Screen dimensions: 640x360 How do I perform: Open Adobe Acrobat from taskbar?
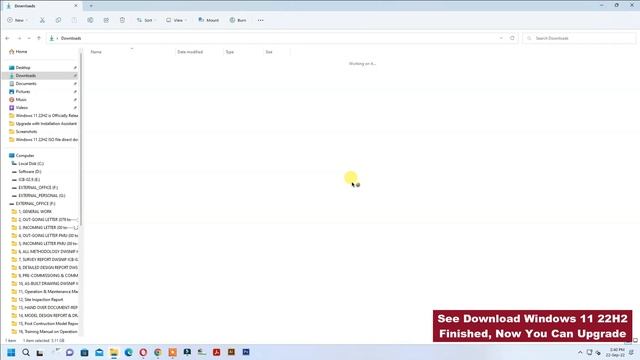(217, 352)
